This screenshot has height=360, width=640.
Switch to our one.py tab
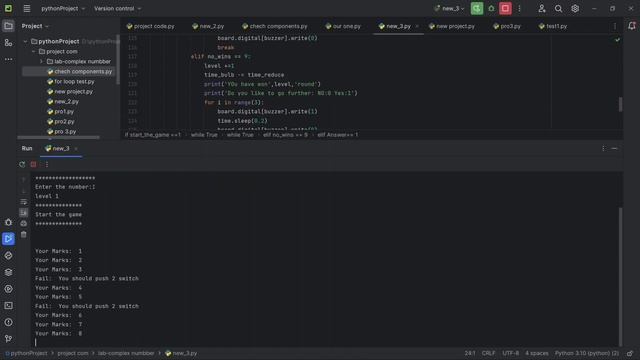pos(343,26)
